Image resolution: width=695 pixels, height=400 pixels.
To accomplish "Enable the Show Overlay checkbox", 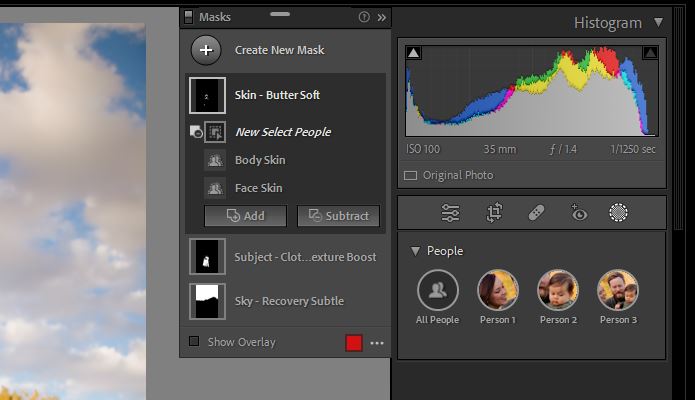I will [194, 342].
